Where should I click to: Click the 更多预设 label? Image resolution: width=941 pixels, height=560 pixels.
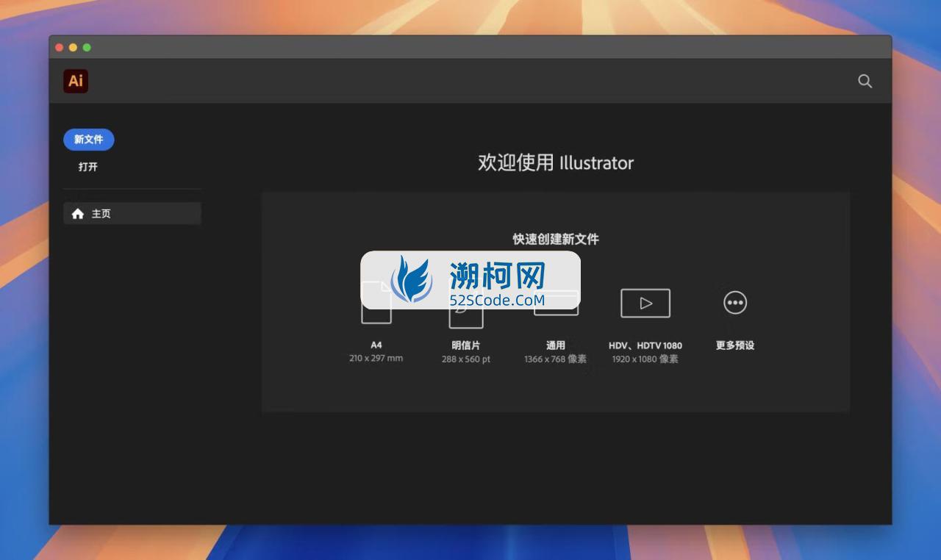tap(735, 345)
